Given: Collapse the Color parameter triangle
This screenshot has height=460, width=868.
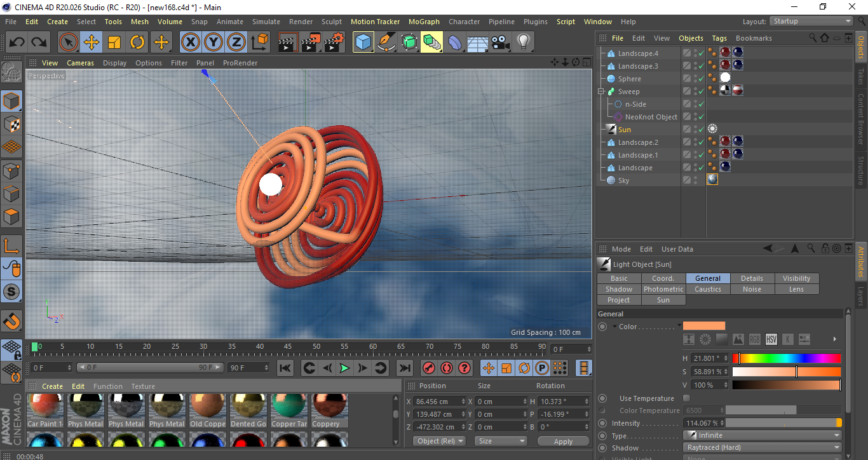Looking at the screenshot, I should [614, 327].
